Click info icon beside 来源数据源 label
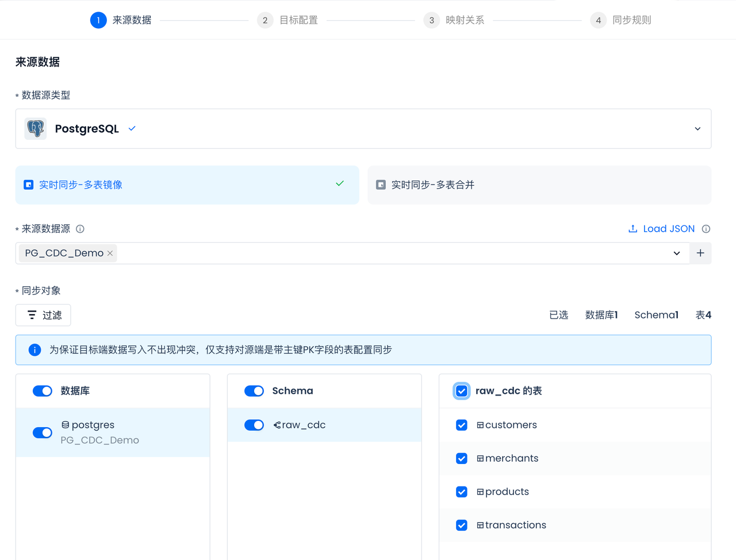The image size is (736, 560). tap(80, 229)
